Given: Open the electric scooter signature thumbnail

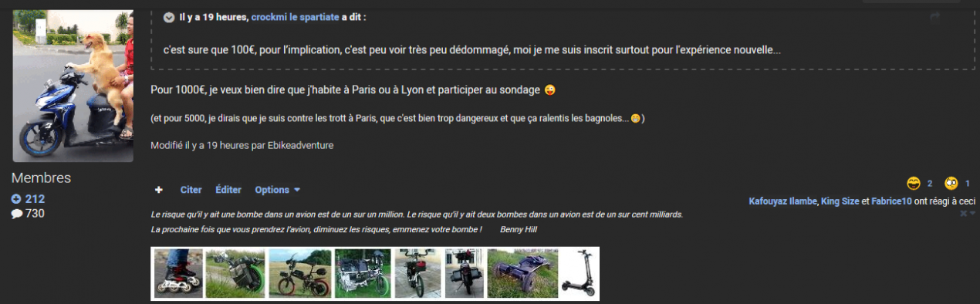Looking at the screenshot, I should coord(579,273).
